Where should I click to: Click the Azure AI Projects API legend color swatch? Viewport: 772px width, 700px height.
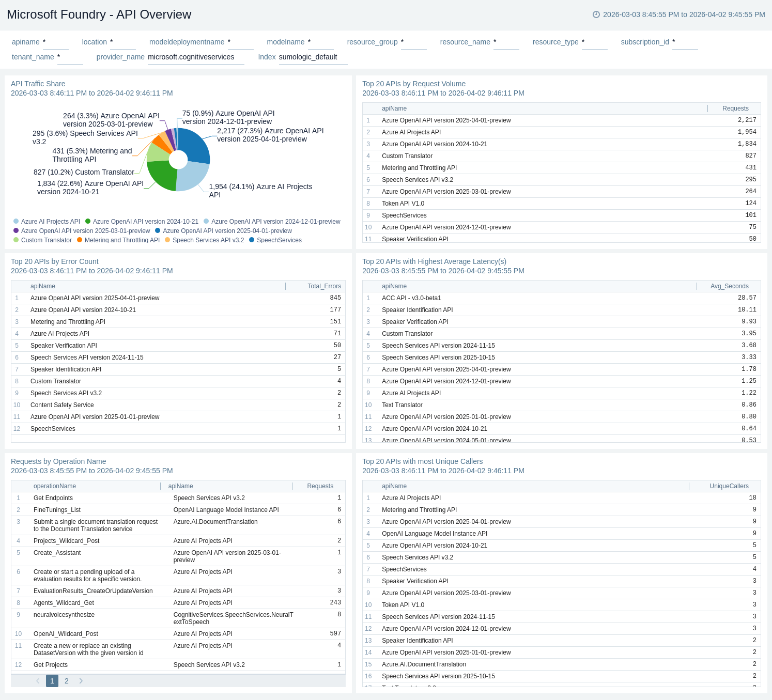[x=16, y=221]
